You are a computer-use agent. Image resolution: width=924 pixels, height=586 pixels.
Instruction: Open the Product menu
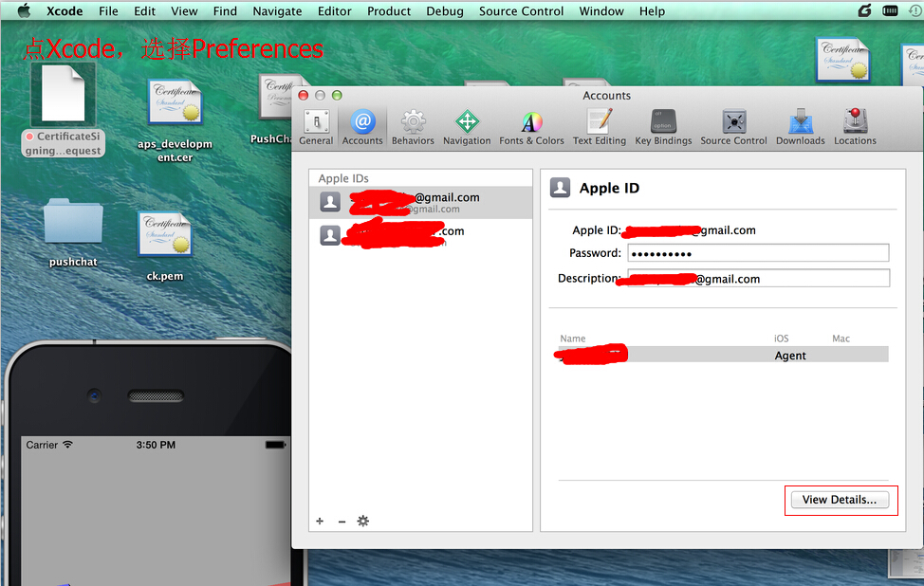click(x=389, y=11)
